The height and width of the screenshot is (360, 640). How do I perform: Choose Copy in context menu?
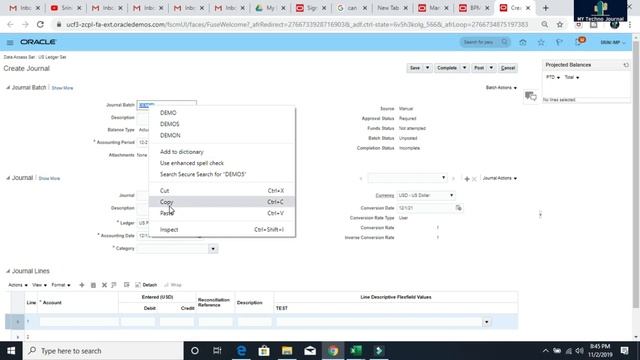tap(222, 202)
